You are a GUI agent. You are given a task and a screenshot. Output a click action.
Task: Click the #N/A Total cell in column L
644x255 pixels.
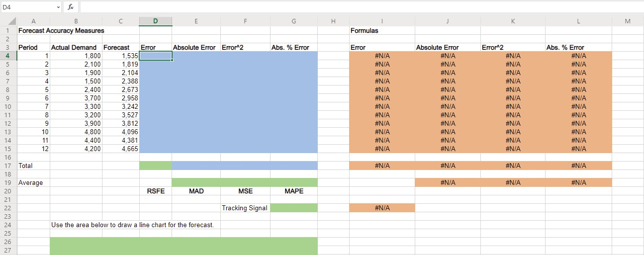pos(579,166)
